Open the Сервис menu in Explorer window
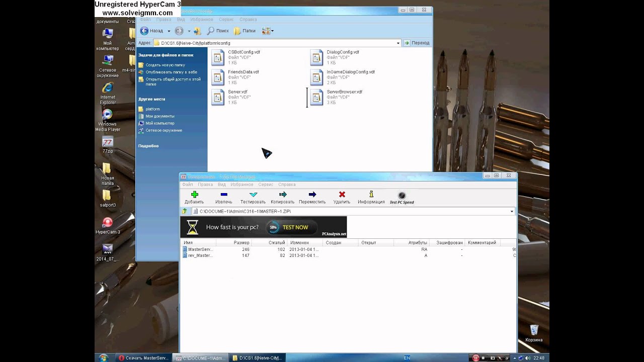The image size is (644, 362). [226, 20]
